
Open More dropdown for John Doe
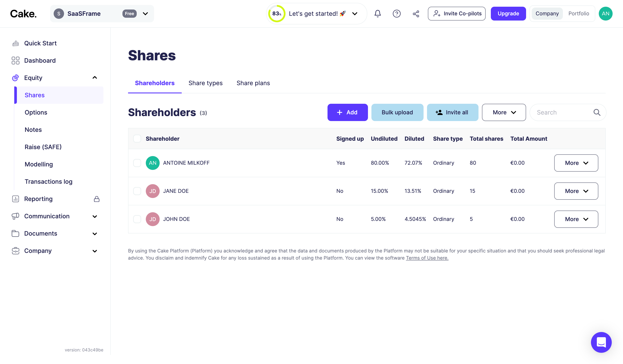click(x=576, y=219)
